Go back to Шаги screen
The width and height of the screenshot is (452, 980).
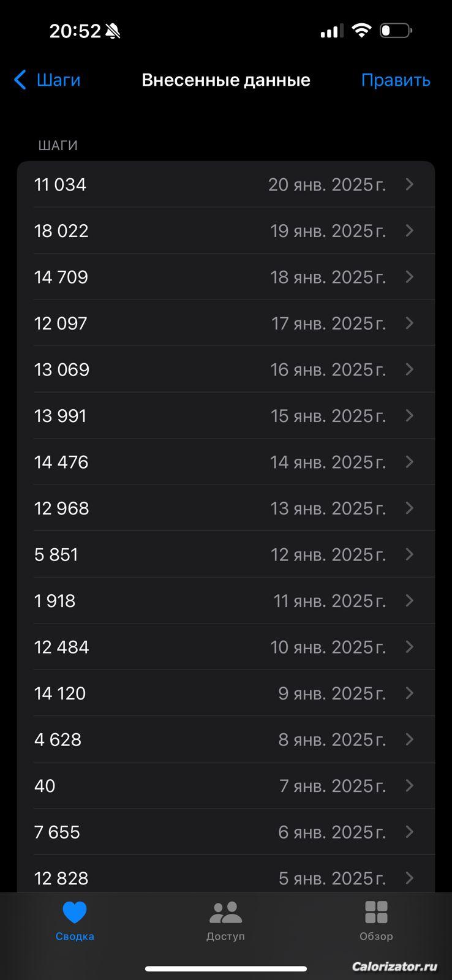[58, 80]
